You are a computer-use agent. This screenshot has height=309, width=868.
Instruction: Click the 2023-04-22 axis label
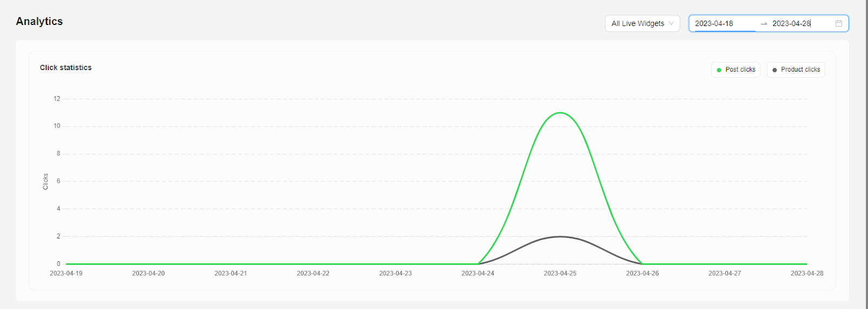click(313, 273)
